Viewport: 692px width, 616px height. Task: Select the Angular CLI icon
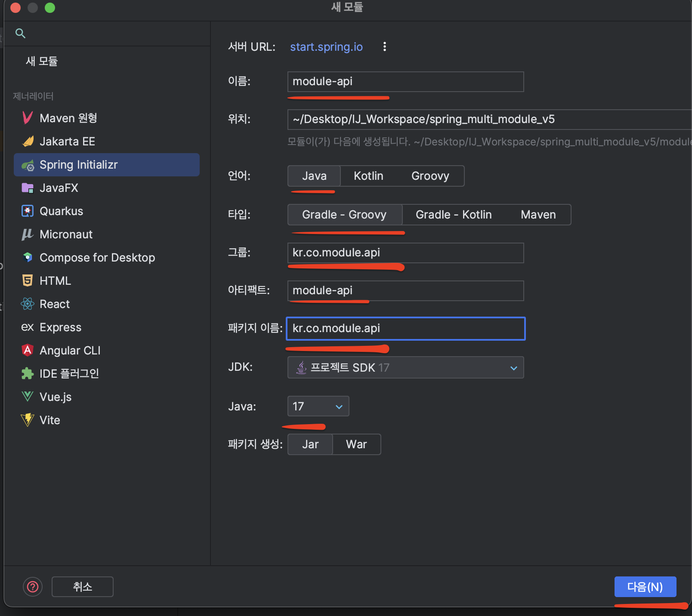[x=28, y=350]
